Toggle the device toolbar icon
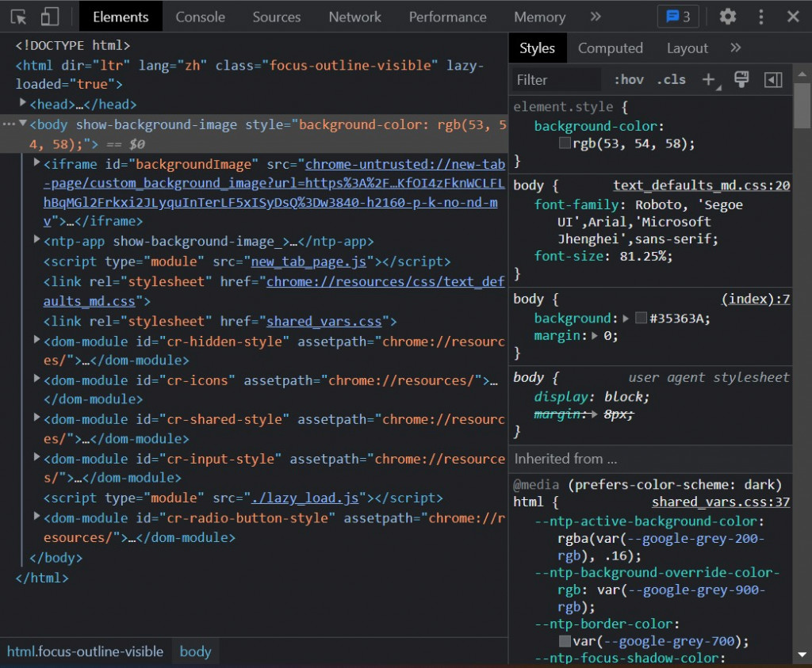 (x=50, y=17)
